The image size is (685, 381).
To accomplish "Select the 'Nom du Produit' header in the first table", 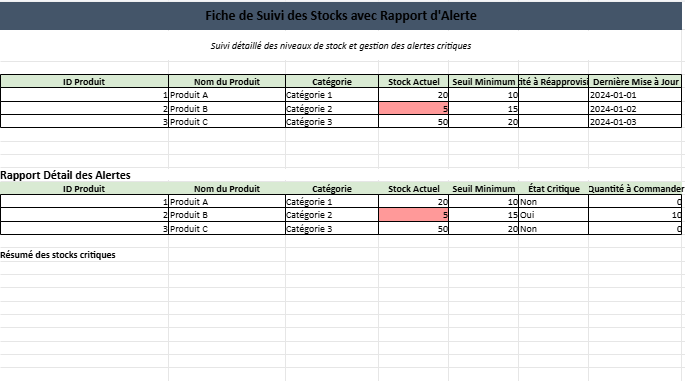I will click(227, 82).
